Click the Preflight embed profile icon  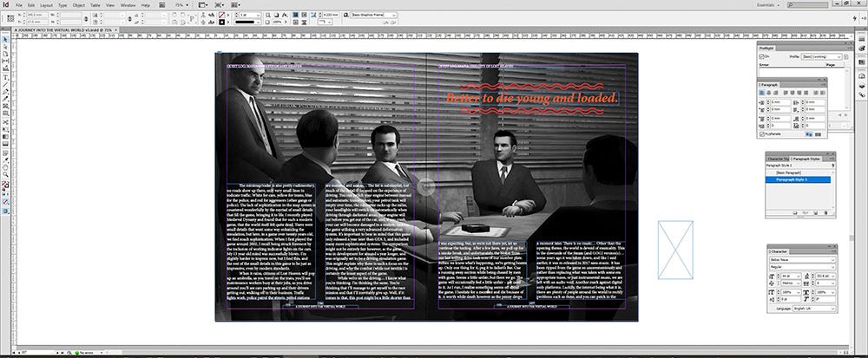(845, 57)
